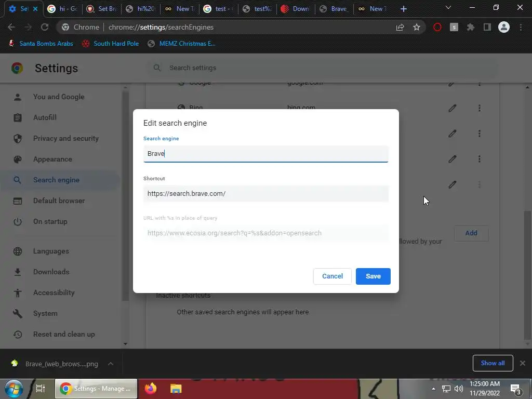Switch to the Set Brave tab
Screen dimensions: 532x399
[101, 9]
